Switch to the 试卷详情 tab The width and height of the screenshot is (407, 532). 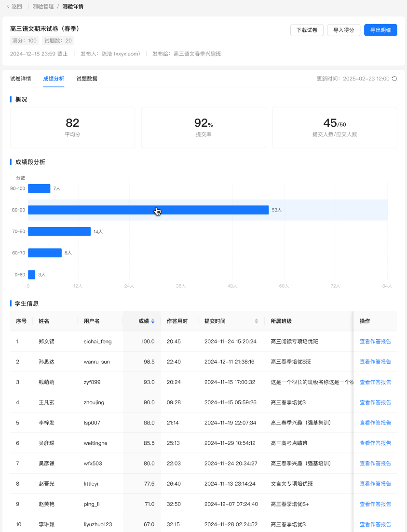20,79
